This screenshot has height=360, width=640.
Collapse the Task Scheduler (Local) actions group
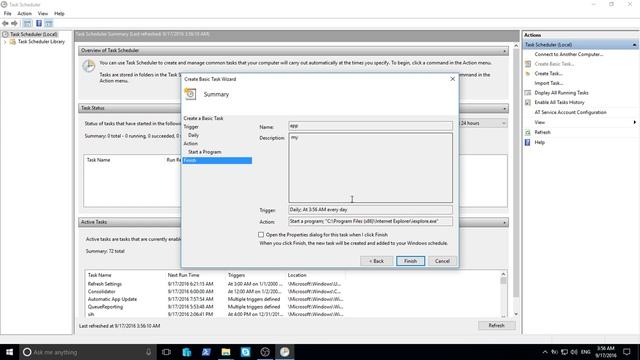pos(634,44)
